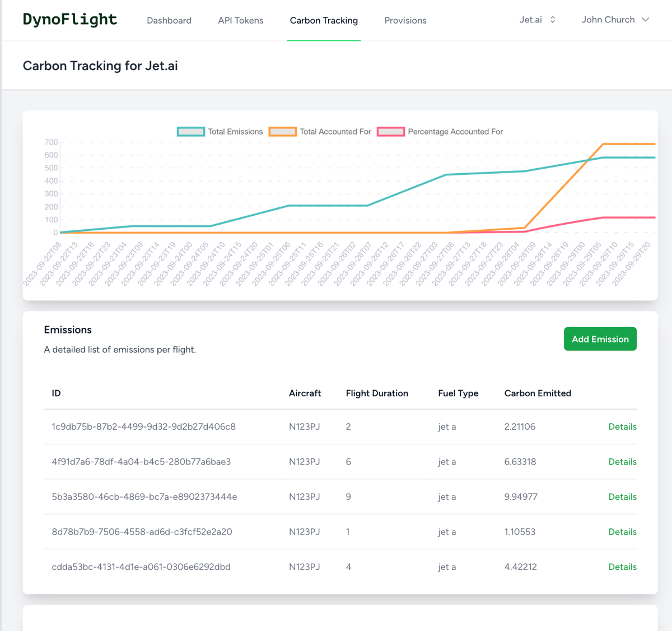This screenshot has width=672, height=631.
Task: Open the organization switcher sort arrows icon
Action: click(552, 19)
